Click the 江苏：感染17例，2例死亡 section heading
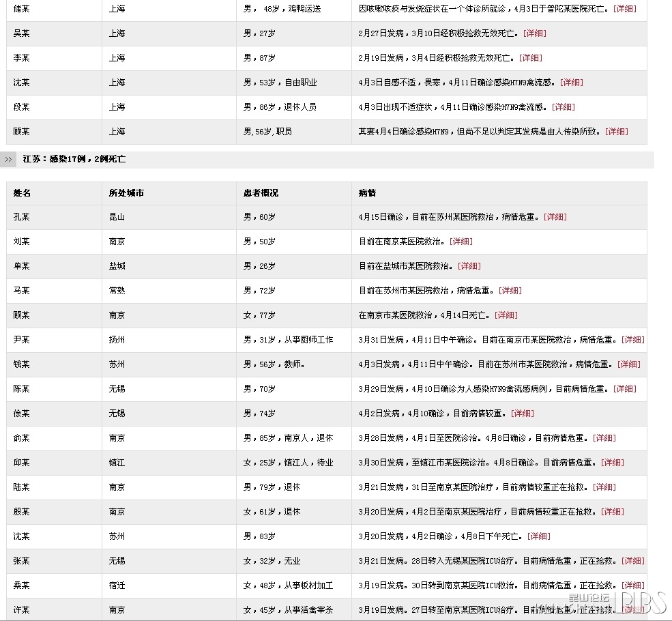The image size is (672, 621). (74, 159)
